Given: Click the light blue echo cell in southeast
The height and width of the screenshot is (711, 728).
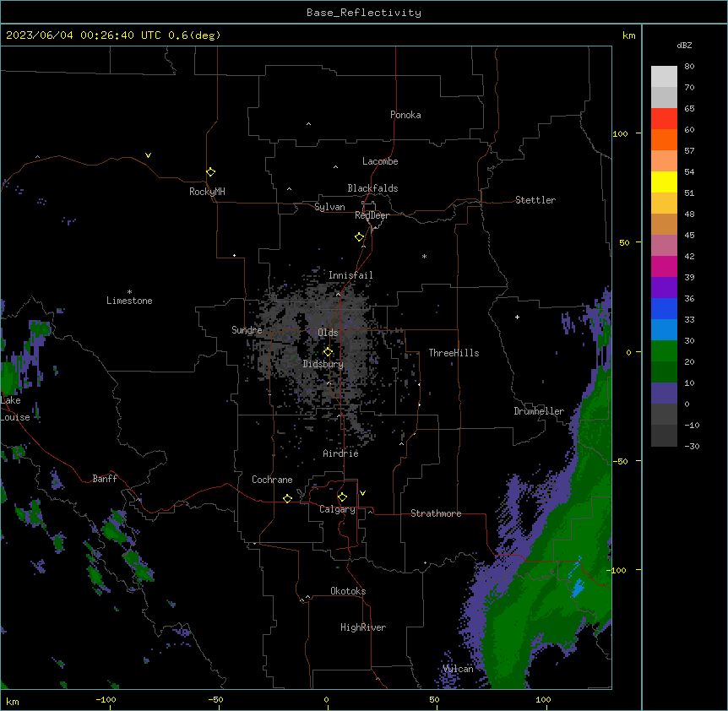Looking at the screenshot, I should 578,588.
